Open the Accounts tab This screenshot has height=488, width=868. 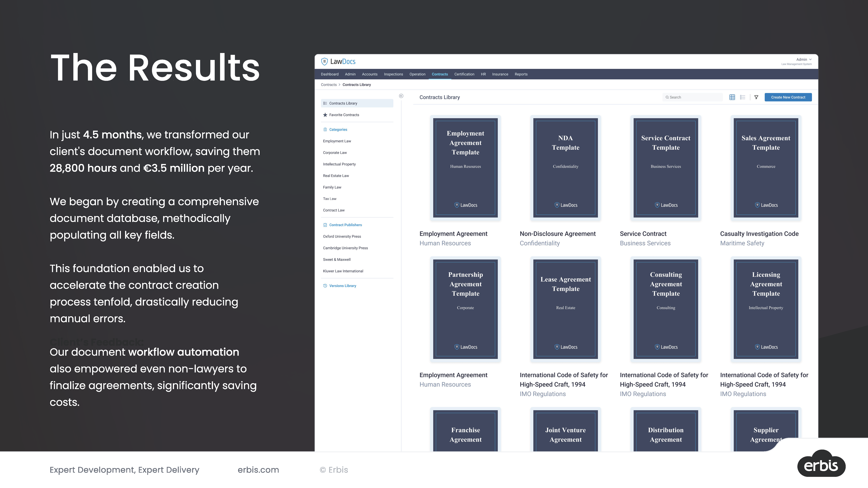(370, 74)
